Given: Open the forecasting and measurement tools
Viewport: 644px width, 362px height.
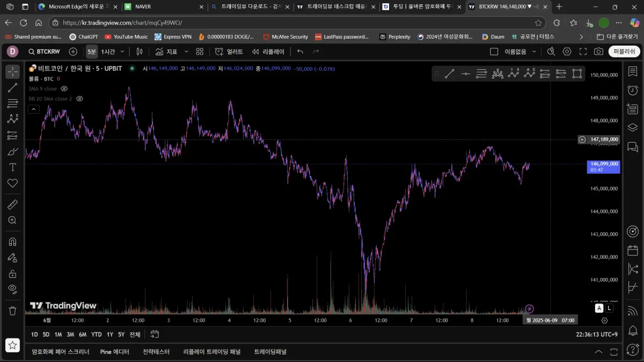Looking at the screenshot, I should [x=13, y=135].
